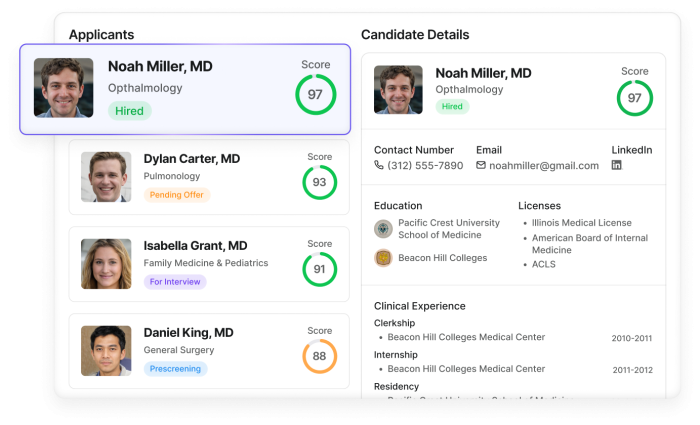Click Hired badge in Candidate Details
Viewport: 700px width, 425px height.
tap(452, 106)
